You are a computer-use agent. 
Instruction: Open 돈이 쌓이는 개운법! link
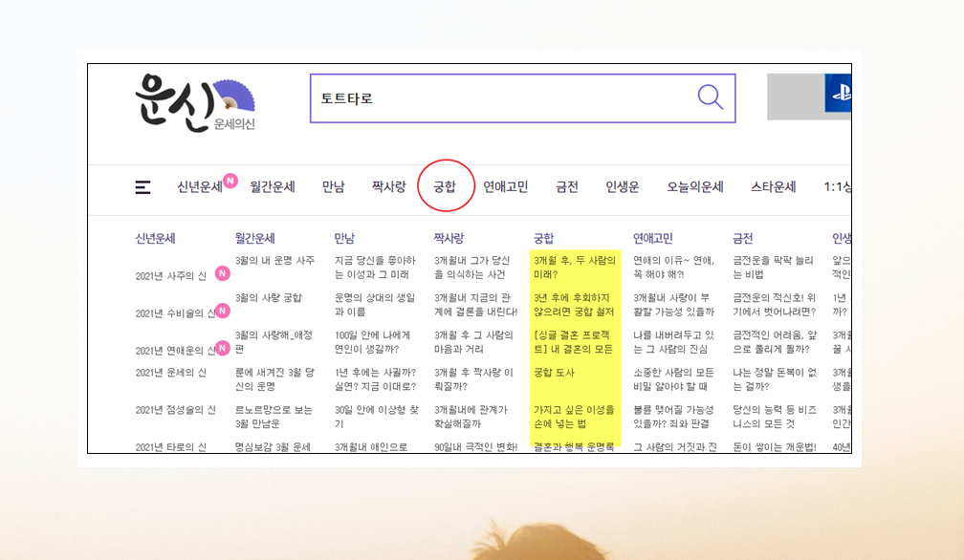(x=775, y=447)
